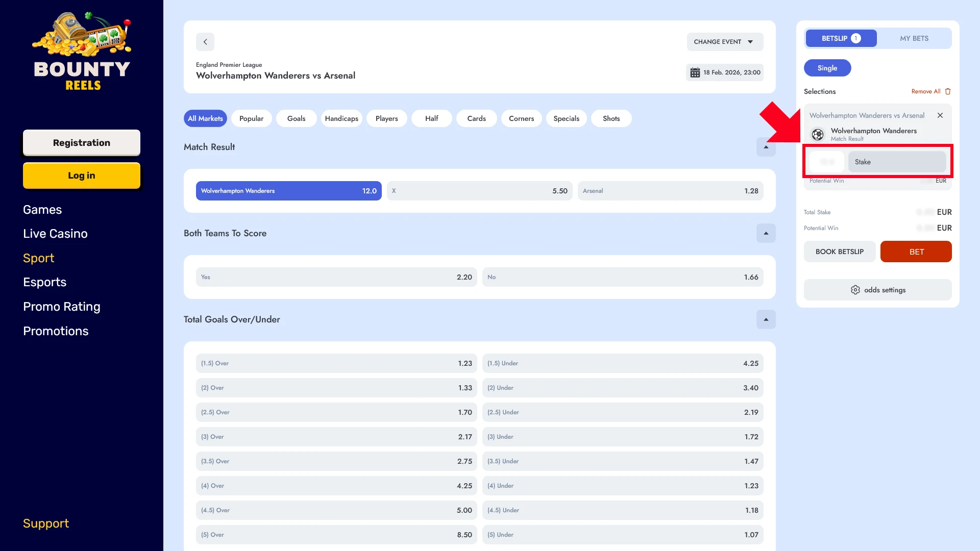Click the odds settings gear icon

(x=855, y=290)
